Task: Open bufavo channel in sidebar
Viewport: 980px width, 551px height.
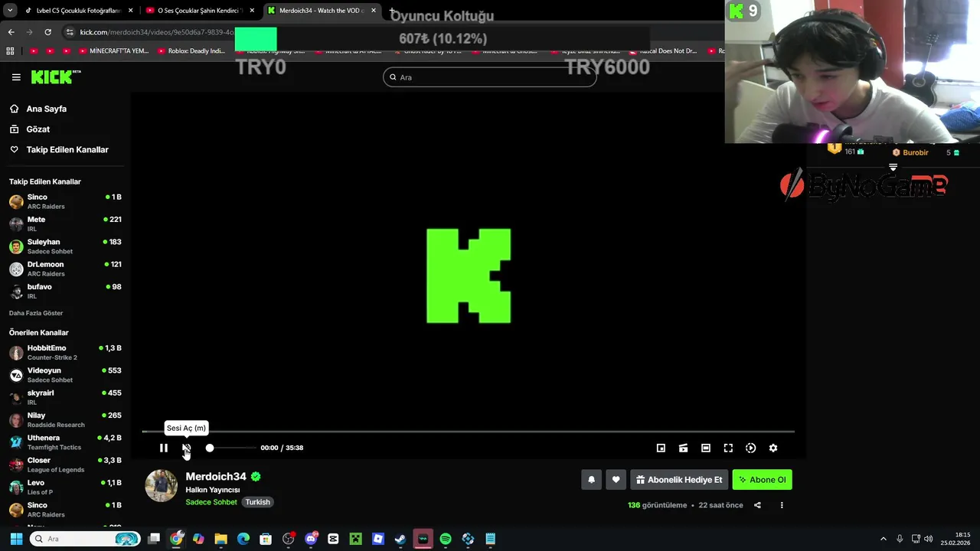Action: [x=65, y=291]
